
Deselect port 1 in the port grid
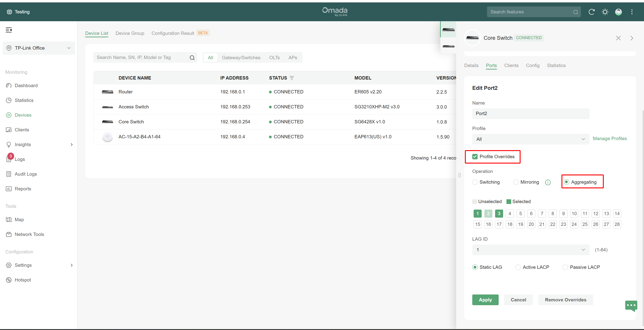click(477, 214)
